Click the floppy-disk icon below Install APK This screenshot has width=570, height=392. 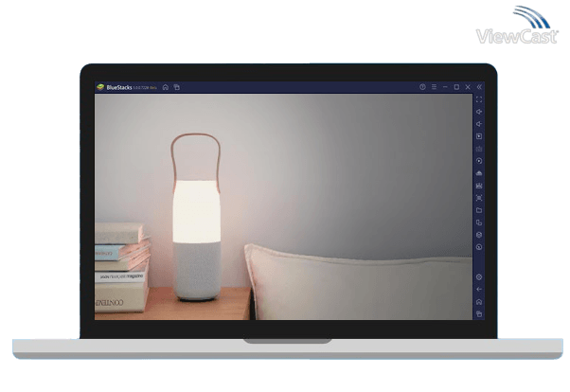coord(479,186)
